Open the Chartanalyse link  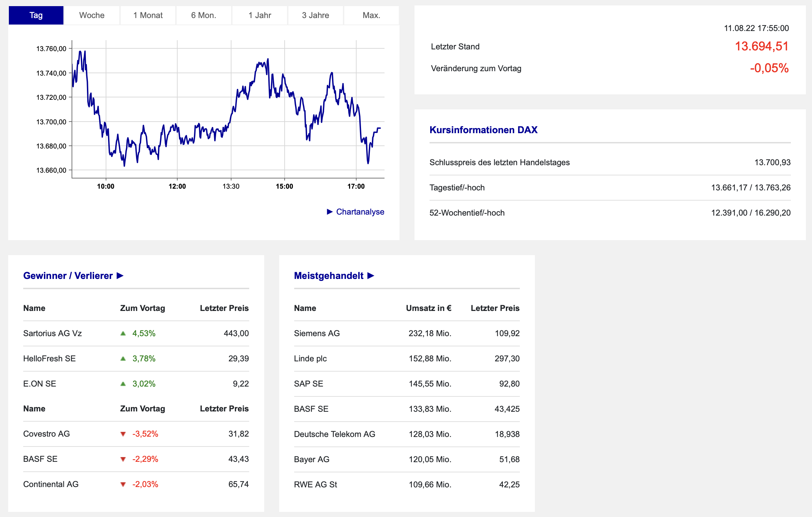pos(360,212)
